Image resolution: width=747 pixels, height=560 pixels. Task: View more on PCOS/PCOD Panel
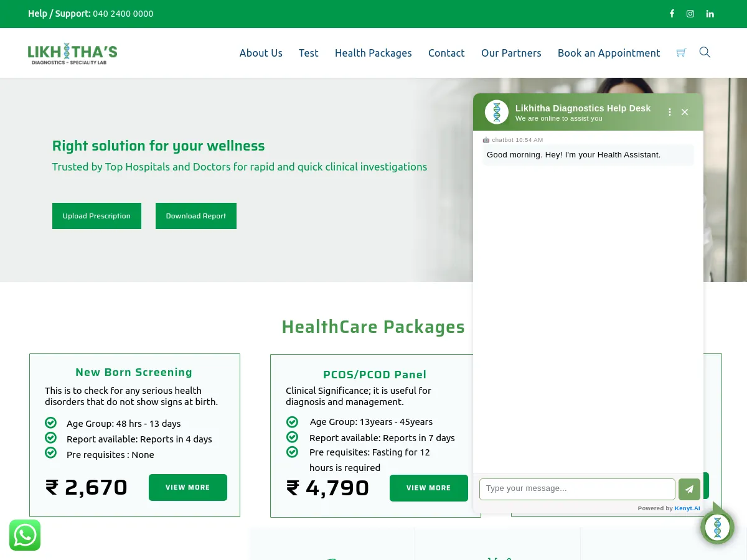click(x=429, y=488)
